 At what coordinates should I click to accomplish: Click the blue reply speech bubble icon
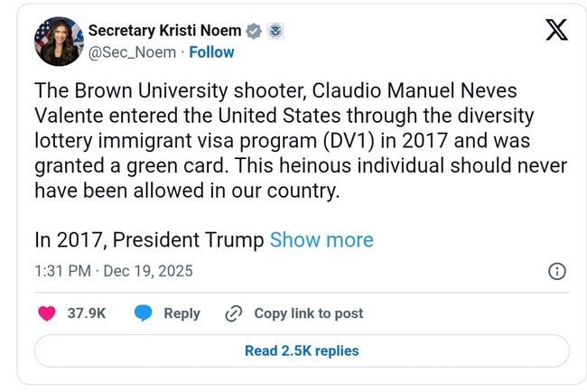(x=143, y=313)
